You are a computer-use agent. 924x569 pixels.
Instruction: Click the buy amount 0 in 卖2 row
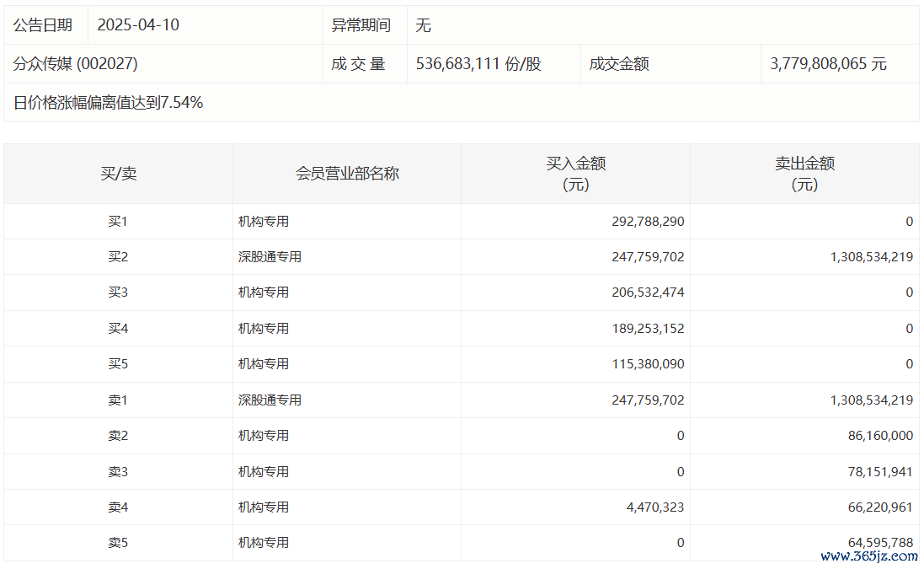[x=681, y=435]
